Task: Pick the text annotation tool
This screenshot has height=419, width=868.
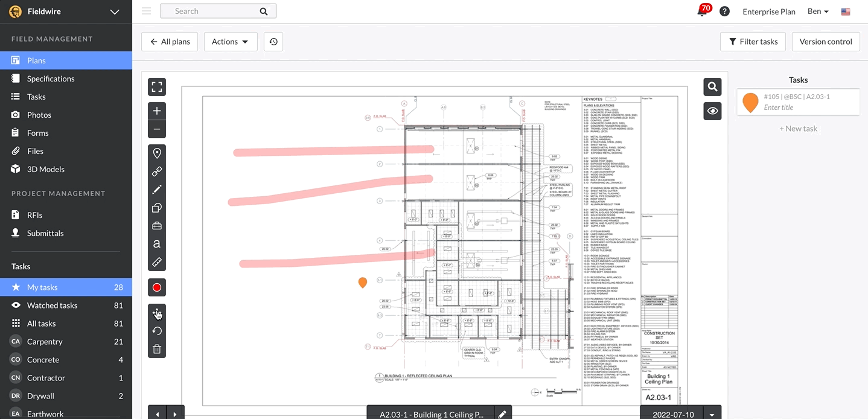Action: (157, 244)
